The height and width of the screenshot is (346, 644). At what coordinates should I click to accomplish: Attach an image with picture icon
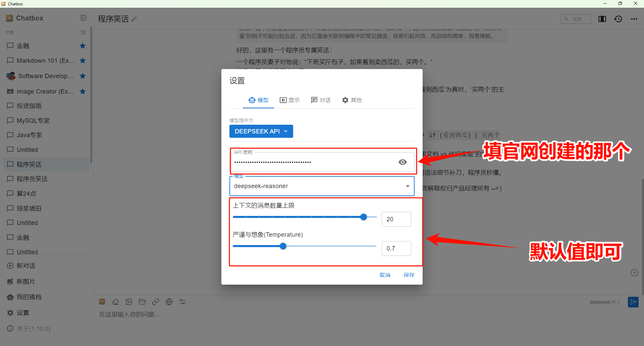129,302
